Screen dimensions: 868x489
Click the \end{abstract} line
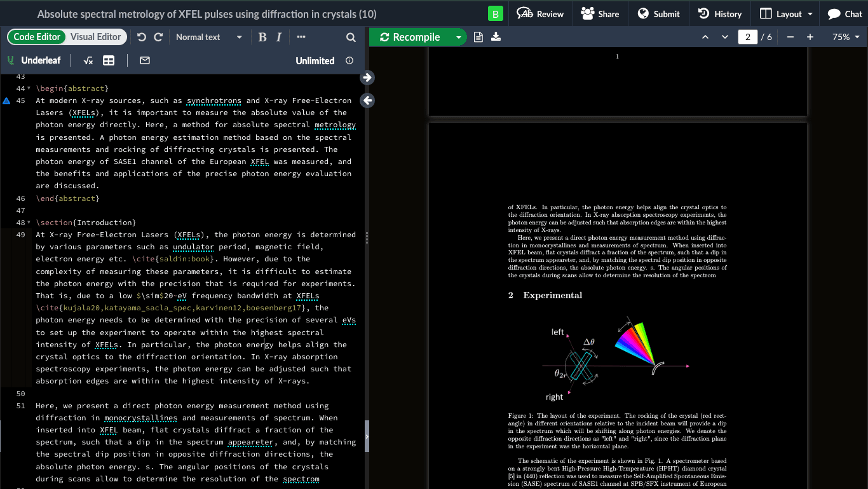68,198
